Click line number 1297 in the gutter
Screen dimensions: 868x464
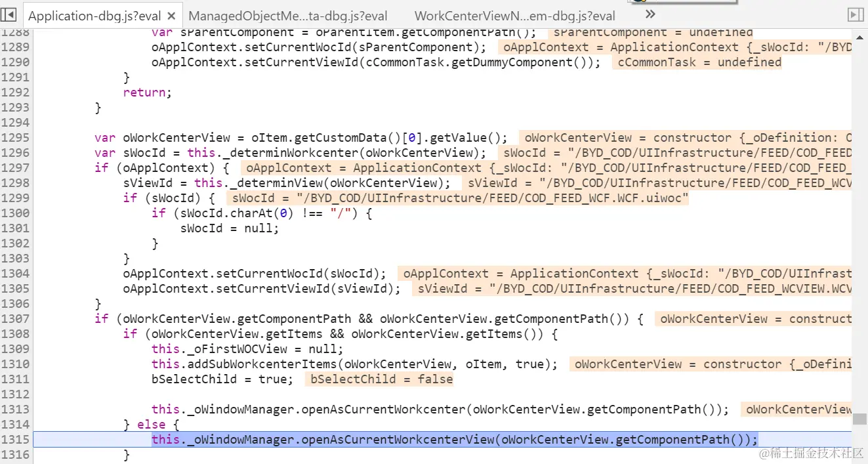coord(15,168)
